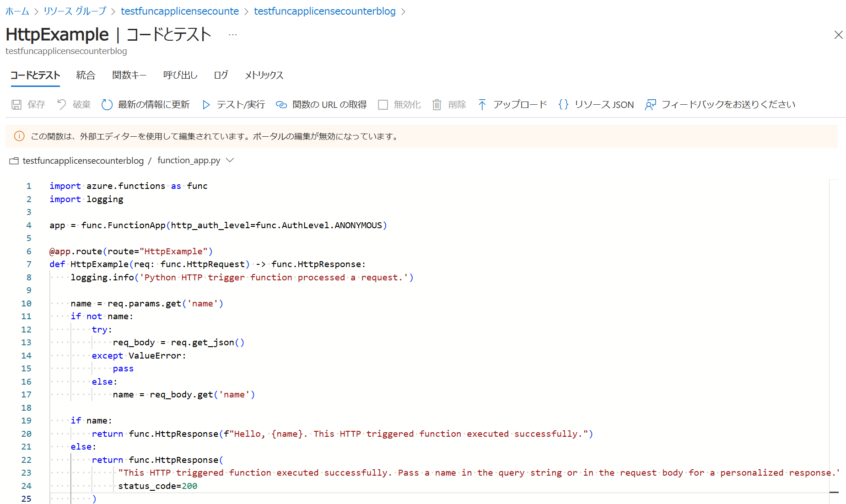Viewport: 846px width, 504px height.
Task: Open testfuncapplicensecounte breadcrumb link
Action: point(180,11)
